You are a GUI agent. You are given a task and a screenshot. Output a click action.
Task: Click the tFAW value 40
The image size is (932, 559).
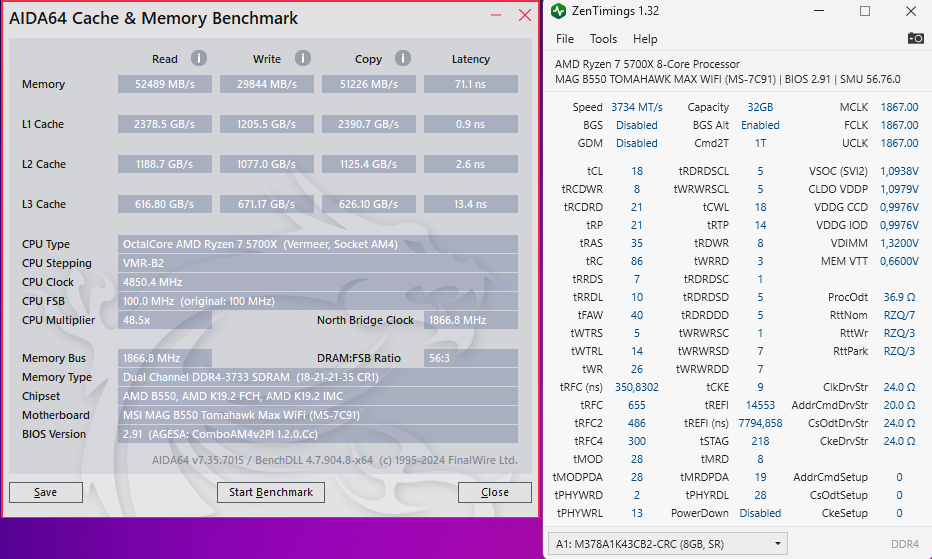point(637,315)
